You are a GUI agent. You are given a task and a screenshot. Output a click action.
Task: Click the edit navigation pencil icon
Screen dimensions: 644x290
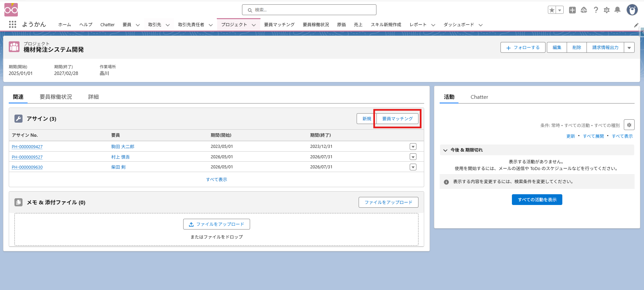(636, 25)
